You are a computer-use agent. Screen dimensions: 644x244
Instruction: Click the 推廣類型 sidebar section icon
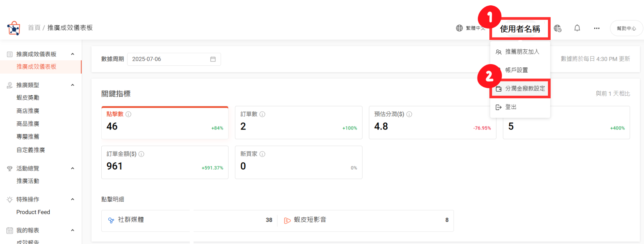(x=10, y=85)
